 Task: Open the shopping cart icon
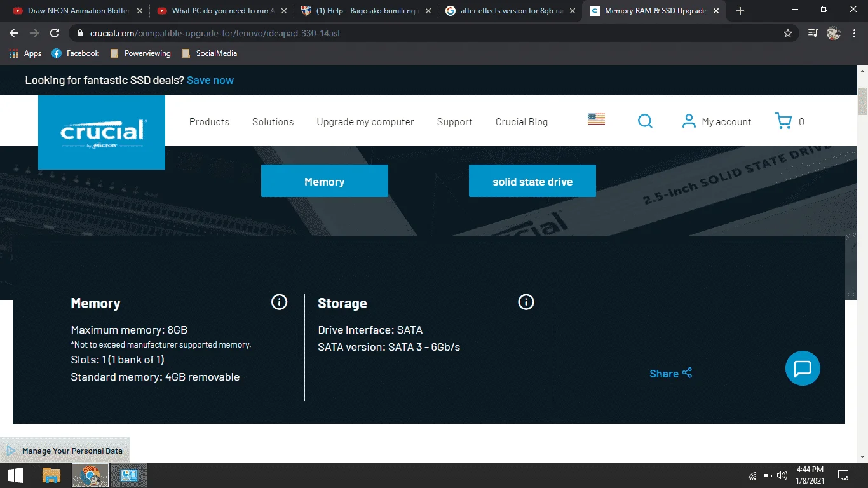coord(783,121)
